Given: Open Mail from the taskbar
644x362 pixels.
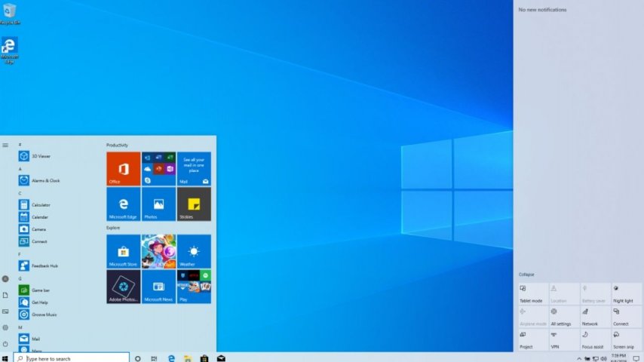Looking at the screenshot, I should (221, 358).
